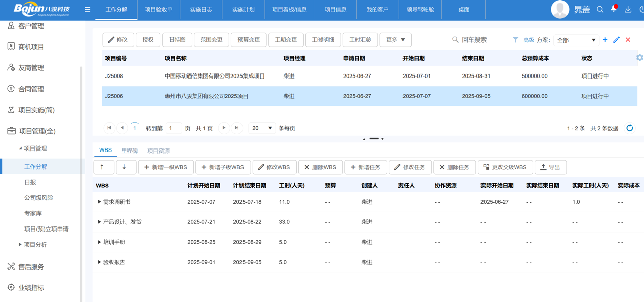
Task: Open table column settings gear
Action: pyautogui.click(x=639, y=58)
